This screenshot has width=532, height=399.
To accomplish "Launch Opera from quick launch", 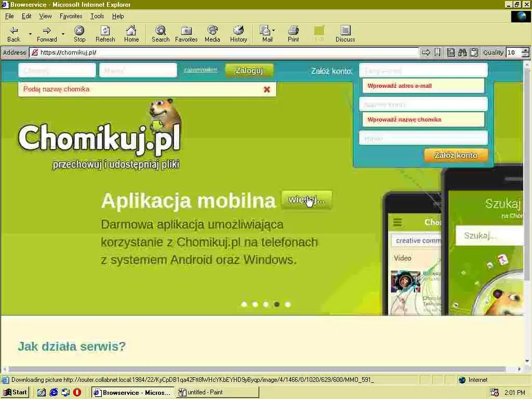I will (x=77, y=393).
